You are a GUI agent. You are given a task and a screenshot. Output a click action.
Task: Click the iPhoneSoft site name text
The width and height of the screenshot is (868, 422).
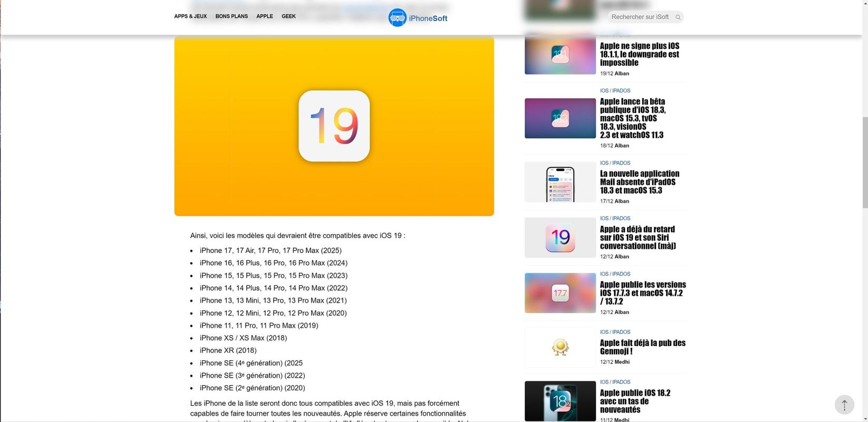click(x=428, y=18)
